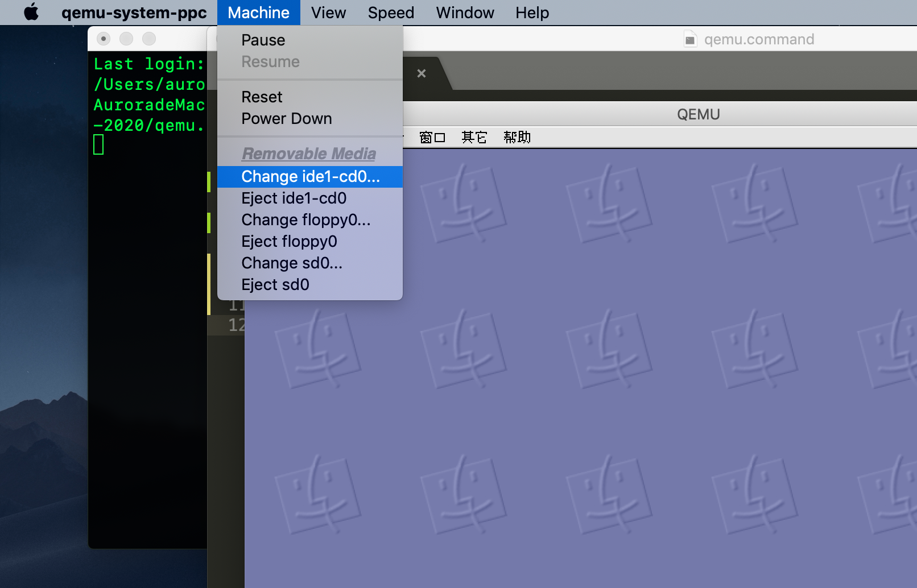Select Change ide1-cd0... menu entry
Image resolution: width=917 pixels, height=588 pixels.
coord(310,176)
